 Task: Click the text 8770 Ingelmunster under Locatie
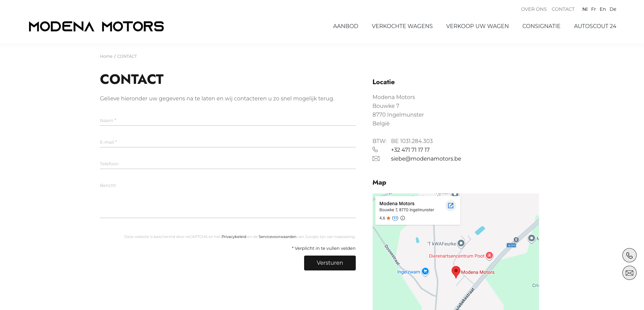click(398, 115)
